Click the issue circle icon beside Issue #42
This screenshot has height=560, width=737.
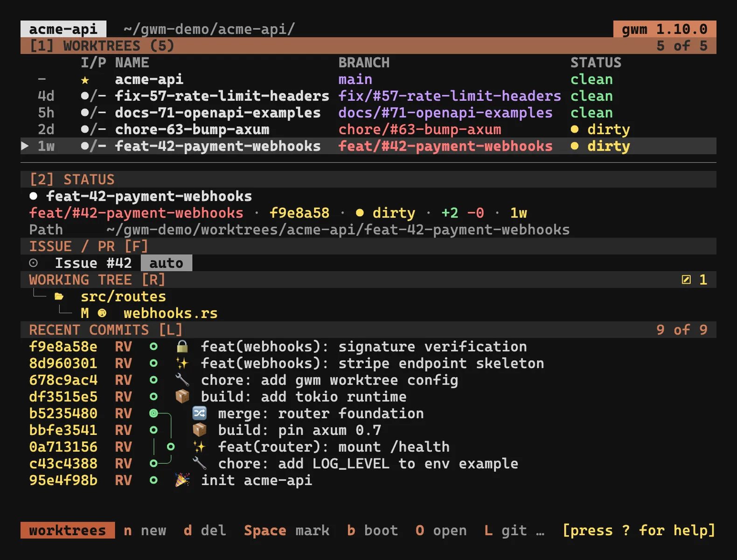[x=34, y=263]
